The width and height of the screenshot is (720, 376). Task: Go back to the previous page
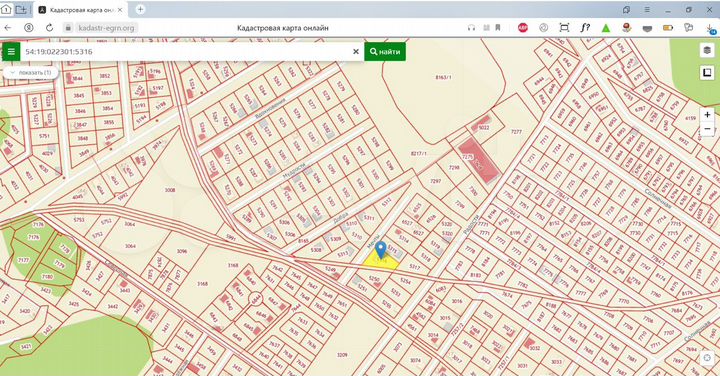8,28
